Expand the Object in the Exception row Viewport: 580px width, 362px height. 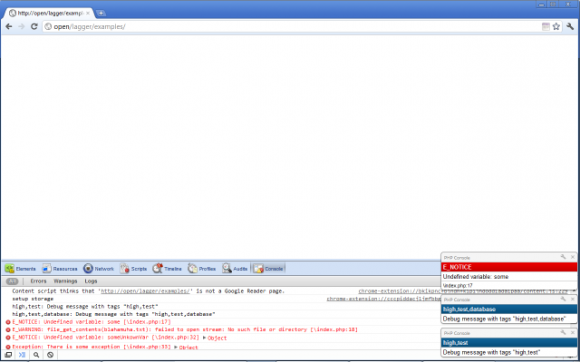tap(186, 347)
